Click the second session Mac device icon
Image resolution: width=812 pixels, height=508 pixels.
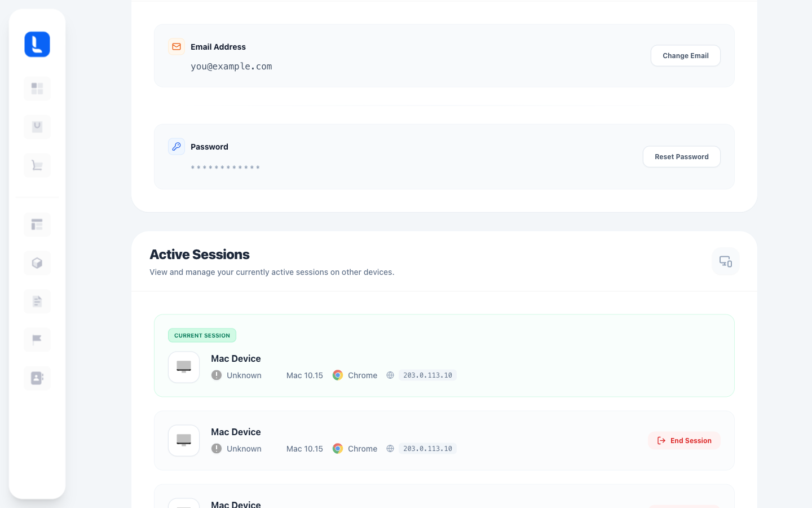[184, 440]
